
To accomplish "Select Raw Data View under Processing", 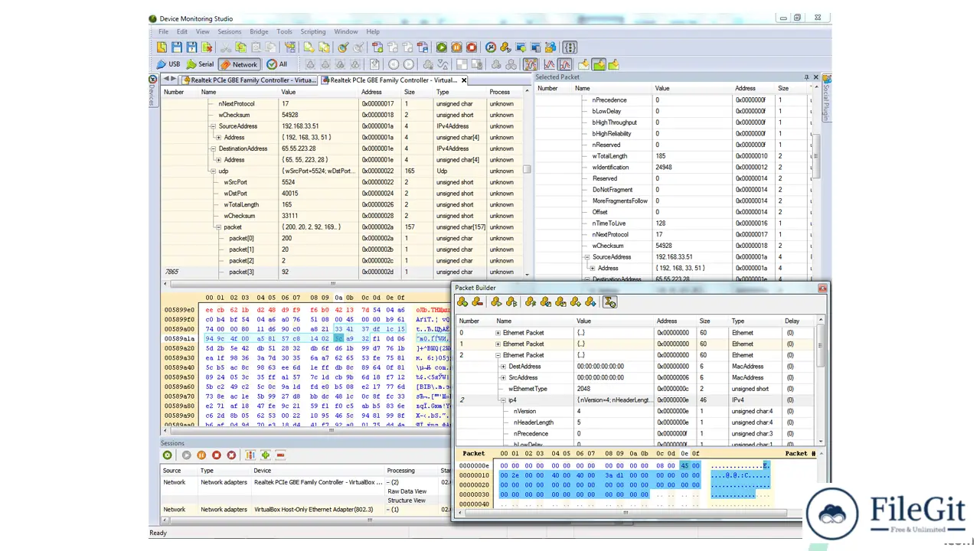I will [407, 491].
